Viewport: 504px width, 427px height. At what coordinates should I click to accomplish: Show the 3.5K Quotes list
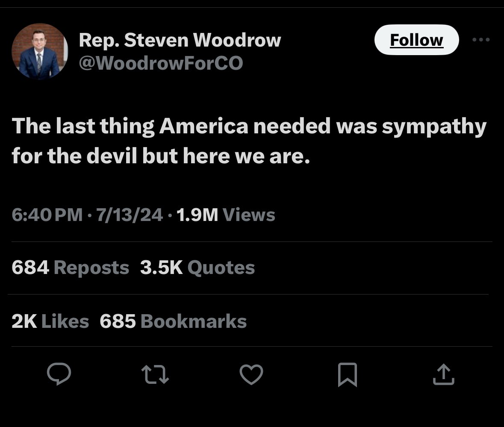click(197, 268)
